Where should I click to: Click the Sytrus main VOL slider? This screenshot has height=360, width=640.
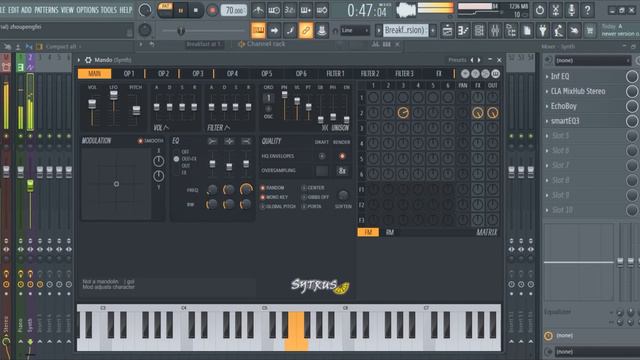[x=92, y=104]
